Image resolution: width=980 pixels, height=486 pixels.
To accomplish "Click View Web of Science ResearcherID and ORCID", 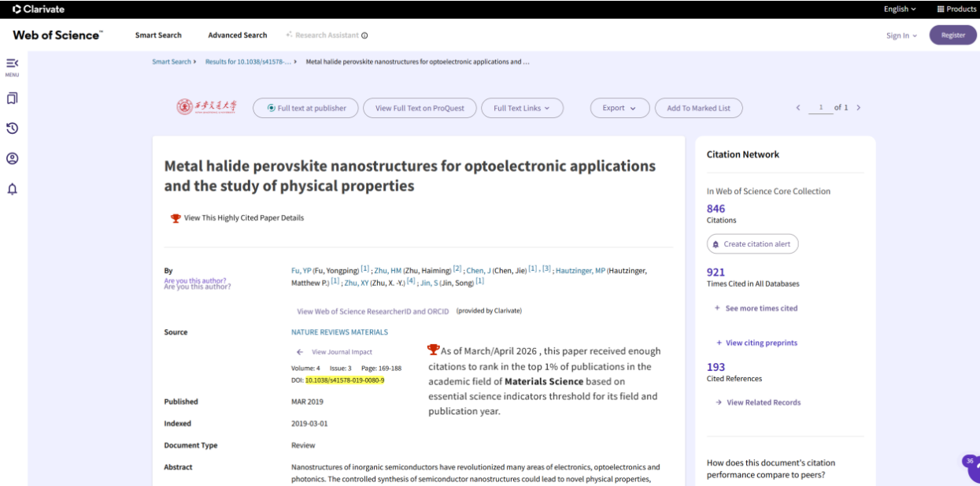I will [372, 311].
